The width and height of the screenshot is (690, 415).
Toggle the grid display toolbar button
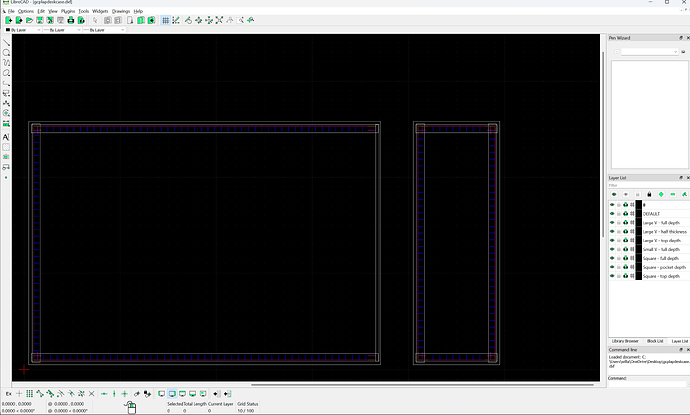tap(165, 20)
